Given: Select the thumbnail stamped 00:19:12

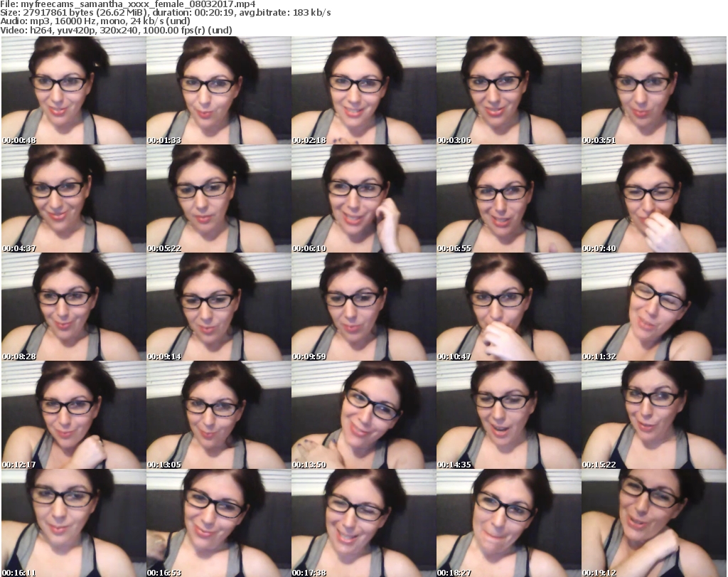Looking at the screenshot, I should point(654,523).
